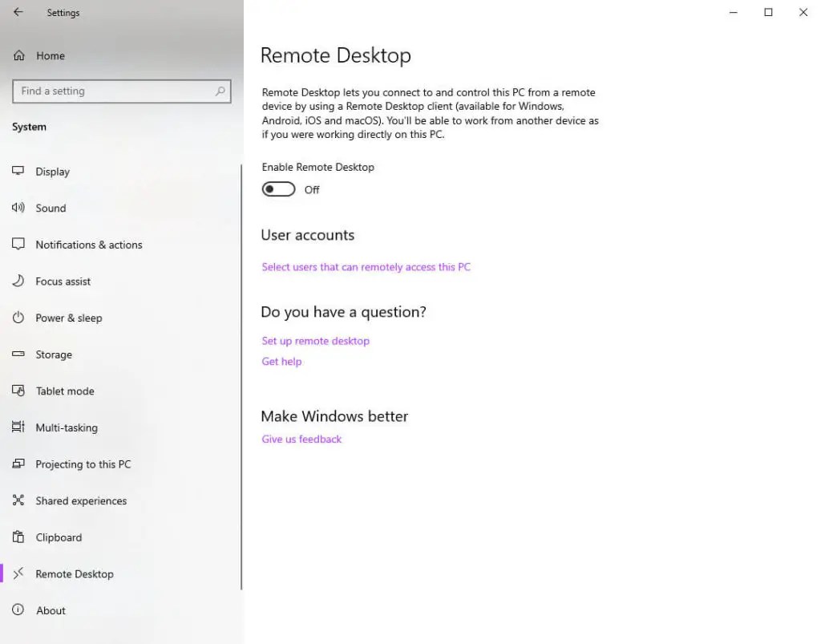Screen dimensions: 821x644
Task: Click the Notifications & actions icon
Action: point(18,245)
